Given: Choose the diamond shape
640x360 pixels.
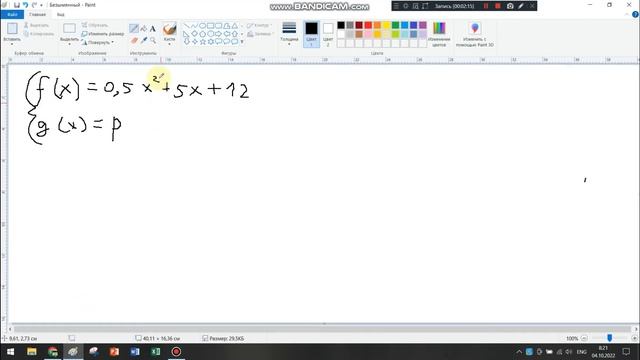Looking at the screenshot, I should (195, 33).
